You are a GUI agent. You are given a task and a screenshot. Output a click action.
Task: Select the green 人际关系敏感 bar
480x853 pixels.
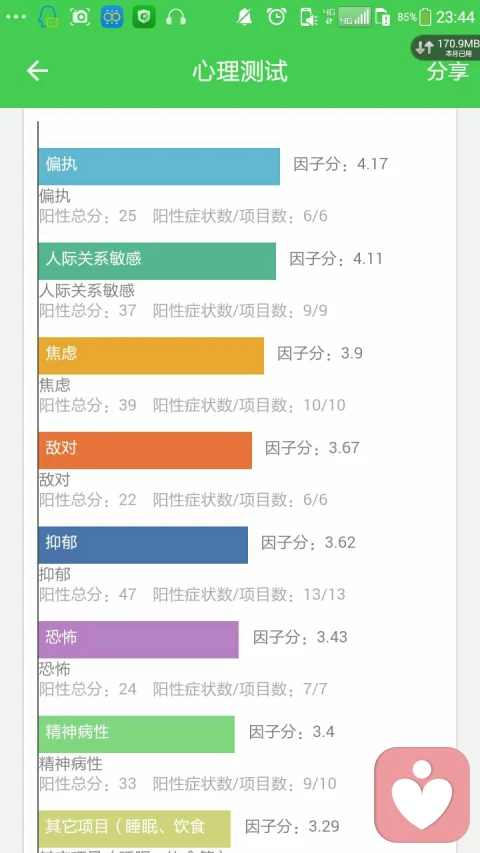point(157,261)
